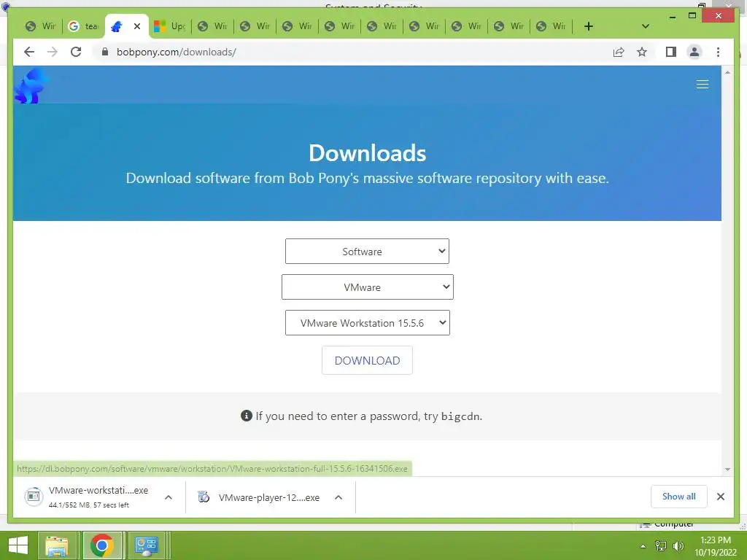
Task: Reload the bobpony.com page
Action: (76, 52)
